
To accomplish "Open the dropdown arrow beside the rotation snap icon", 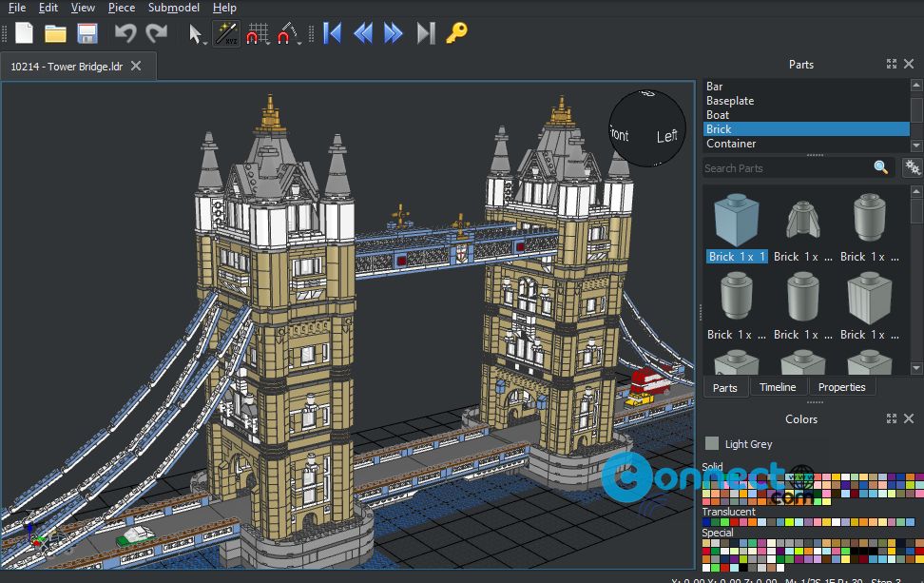I will (x=300, y=43).
